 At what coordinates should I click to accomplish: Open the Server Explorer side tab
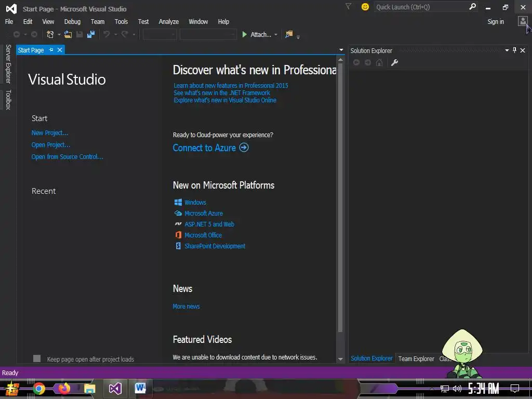(8, 64)
